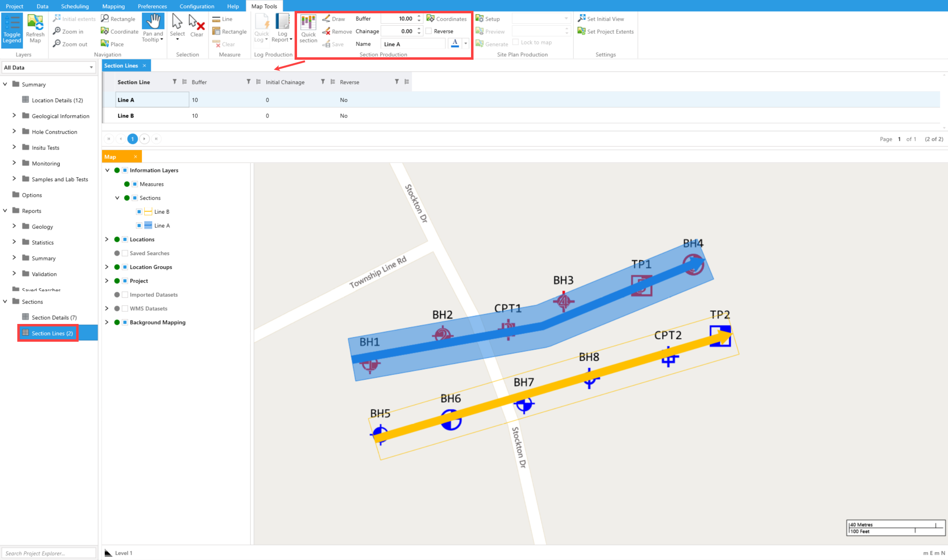The width and height of the screenshot is (948, 560).
Task: Click the Line A blue colour swatch
Action: (148, 226)
